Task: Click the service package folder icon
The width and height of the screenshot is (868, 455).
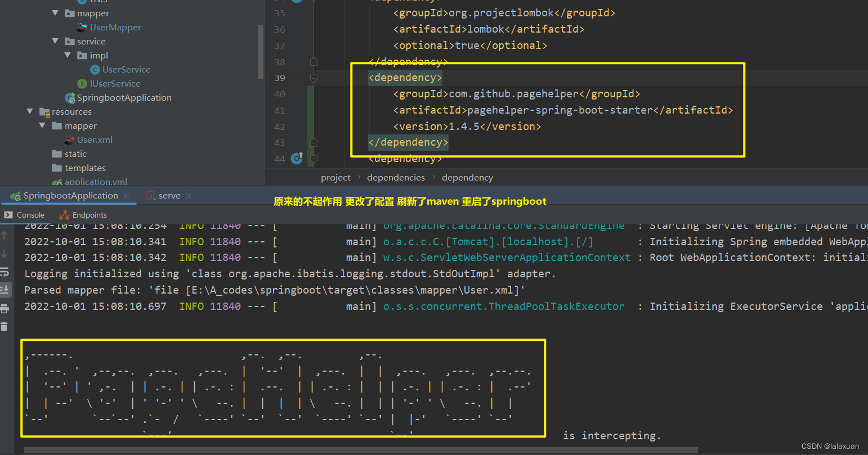Action: pos(70,41)
